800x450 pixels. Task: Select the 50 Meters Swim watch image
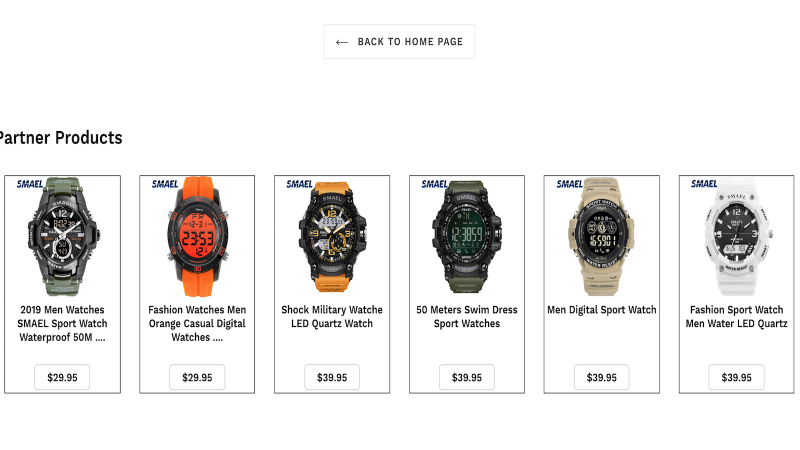coord(467,237)
